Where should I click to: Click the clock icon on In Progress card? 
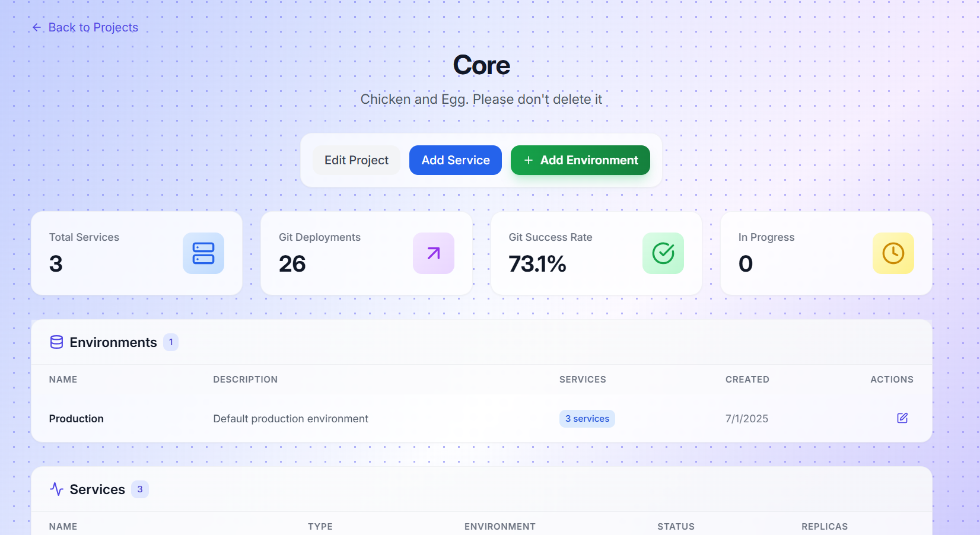tap(893, 253)
